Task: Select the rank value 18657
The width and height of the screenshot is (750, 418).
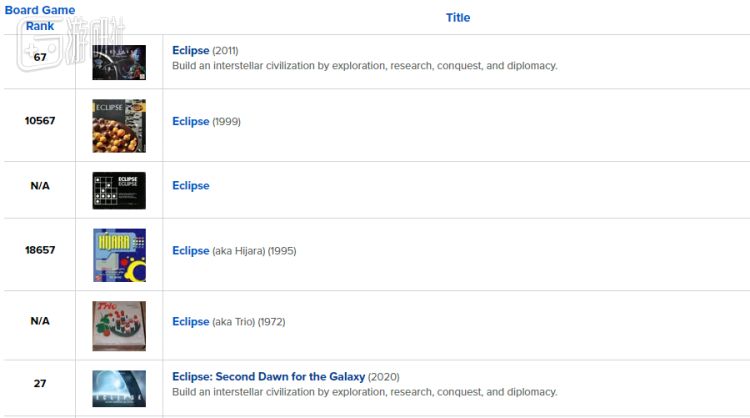Action: pyautogui.click(x=40, y=250)
